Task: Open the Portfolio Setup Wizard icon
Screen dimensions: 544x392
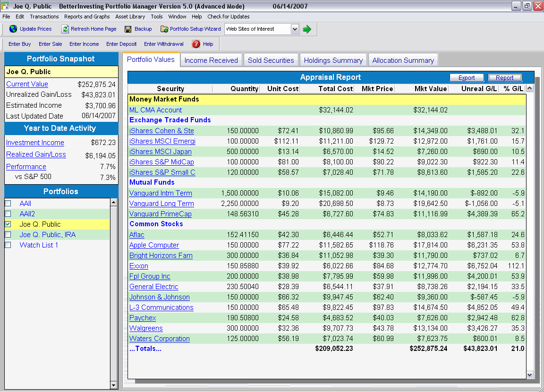Action: pyautogui.click(x=164, y=29)
